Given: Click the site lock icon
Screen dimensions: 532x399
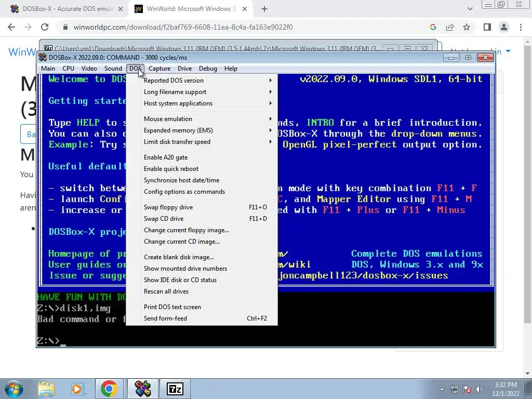Looking at the screenshot, I should 65,27.
